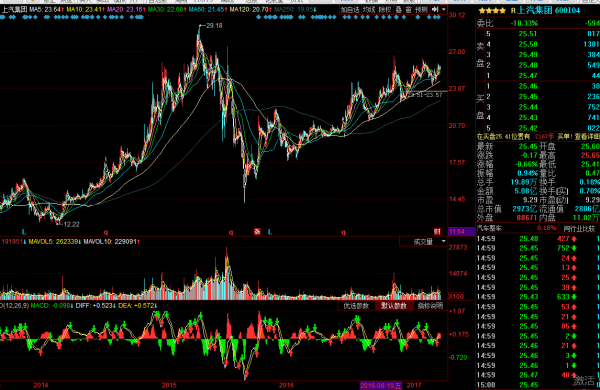Open the 预测 forecast tool
600x390 pixels.
click(x=421, y=10)
